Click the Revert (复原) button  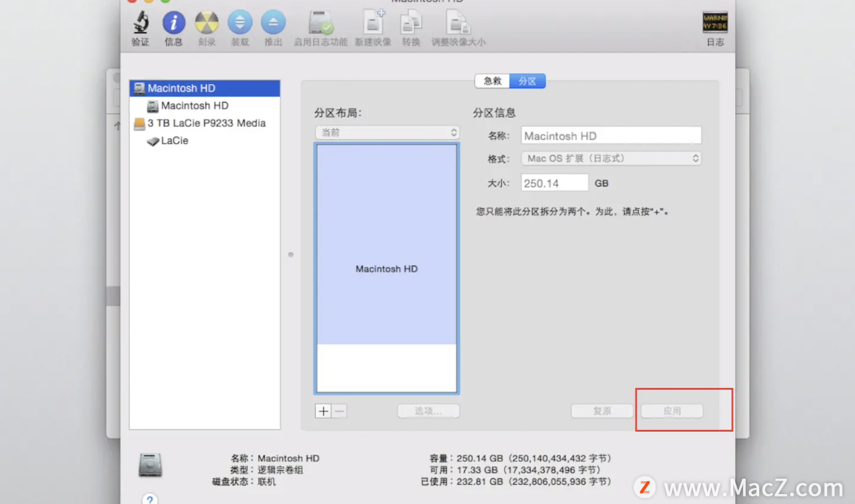pos(602,411)
